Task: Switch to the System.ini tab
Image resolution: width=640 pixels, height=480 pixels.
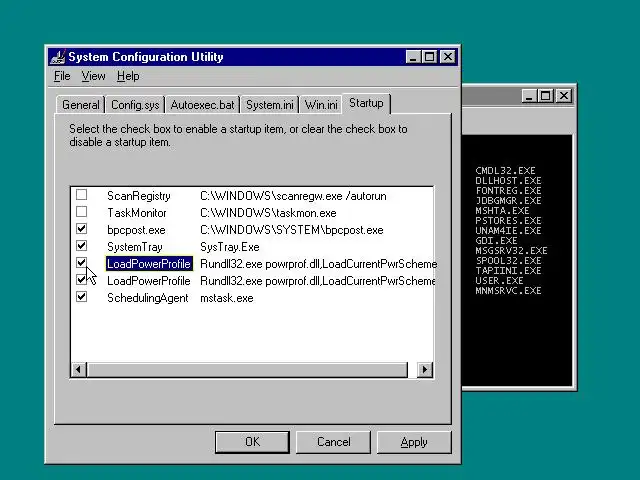Action: (269, 105)
